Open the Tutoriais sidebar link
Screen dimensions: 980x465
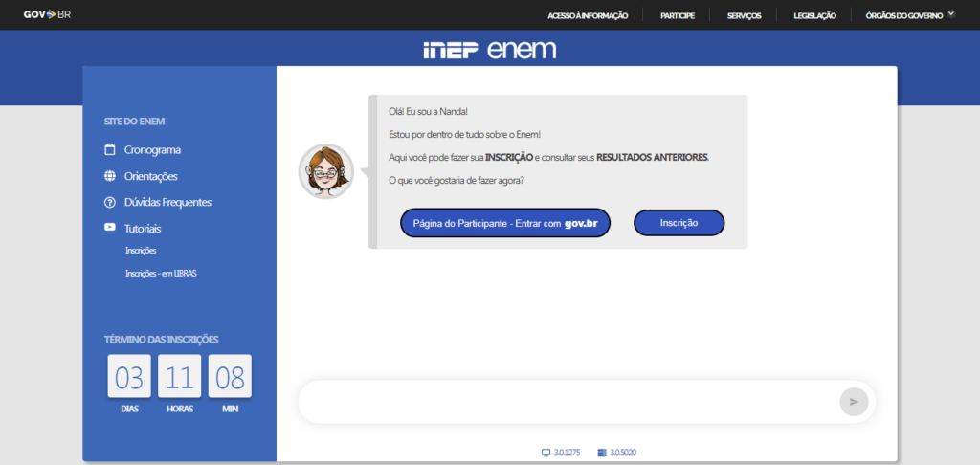[143, 229]
